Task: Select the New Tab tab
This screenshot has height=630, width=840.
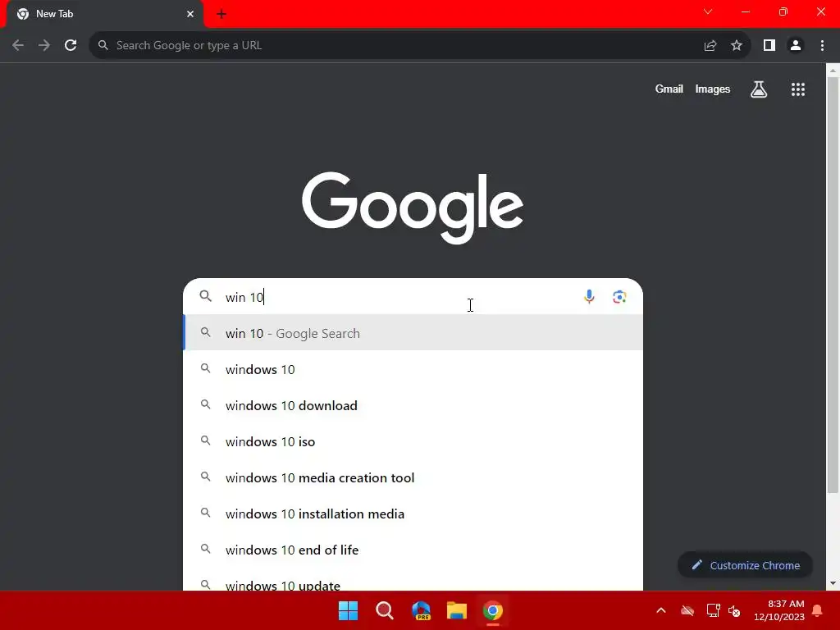Action: click(105, 14)
